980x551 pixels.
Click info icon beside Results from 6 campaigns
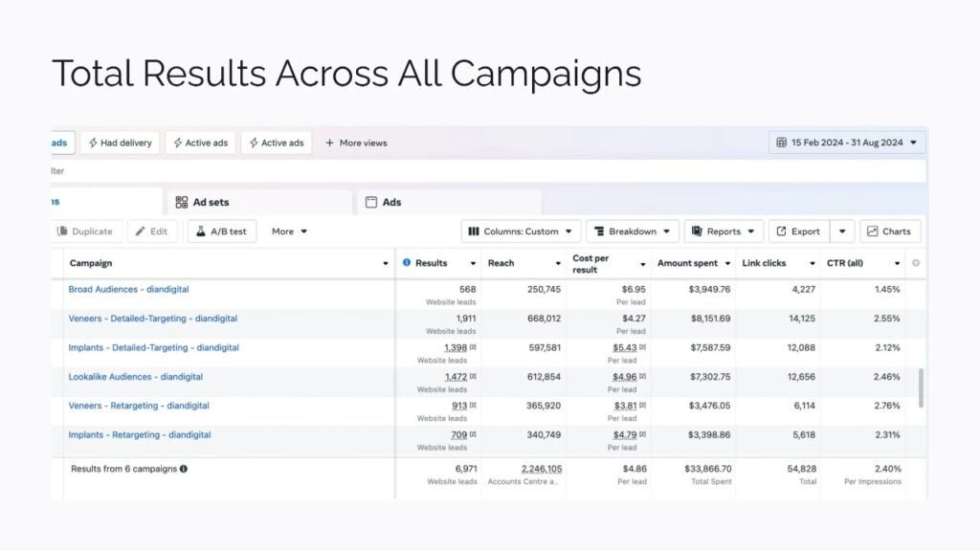184,469
